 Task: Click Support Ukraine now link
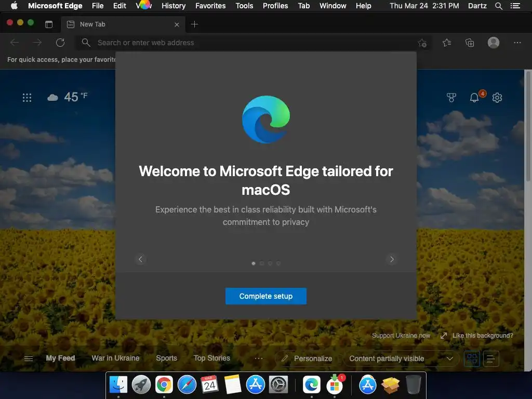(x=401, y=336)
